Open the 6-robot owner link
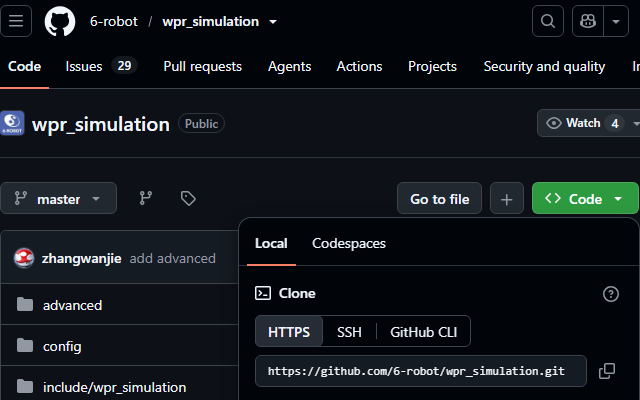Screen dimensions: 640x400 114,21
